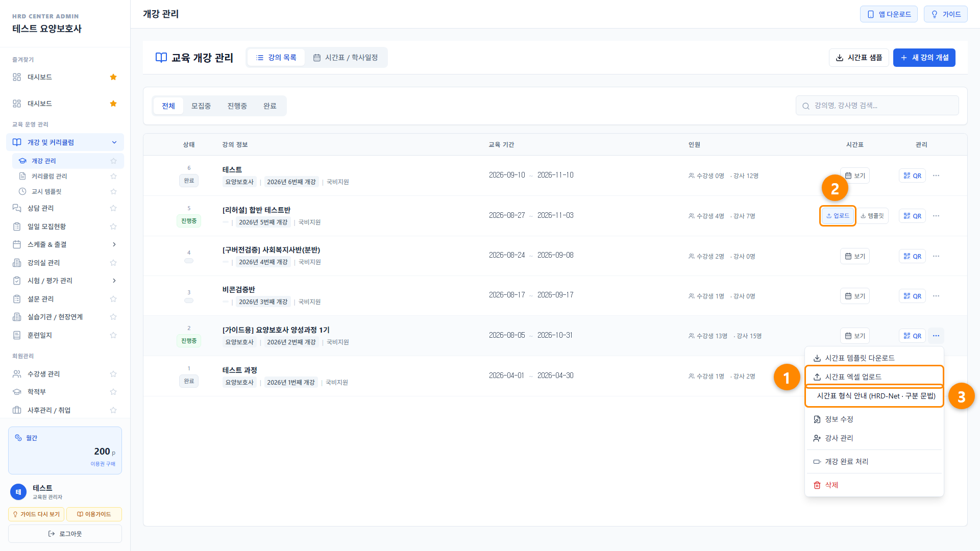Click 새 강의 개설 button
980x551 pixels.
click(924, 58)
